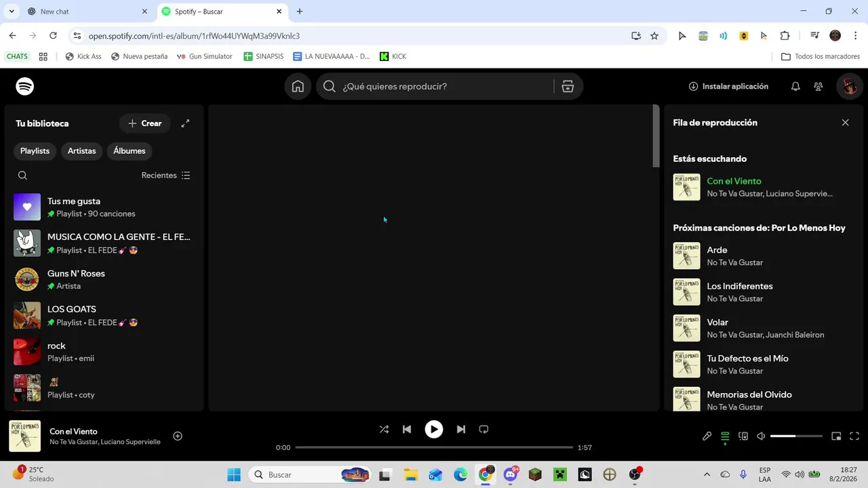Open the browser extensions puzzle icon
This screenshot has height=488, width=868.
(785, 36)
